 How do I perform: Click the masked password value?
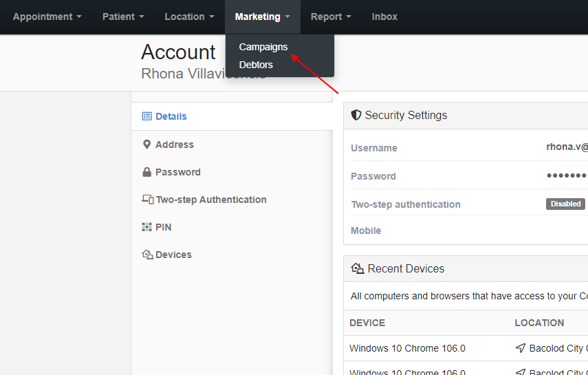[567, 175]
